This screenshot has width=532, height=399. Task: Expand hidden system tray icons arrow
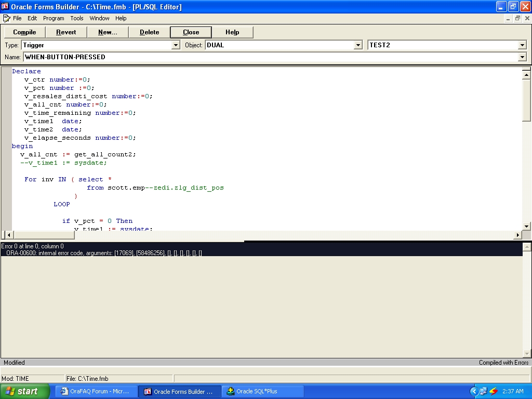click(474, 392)
